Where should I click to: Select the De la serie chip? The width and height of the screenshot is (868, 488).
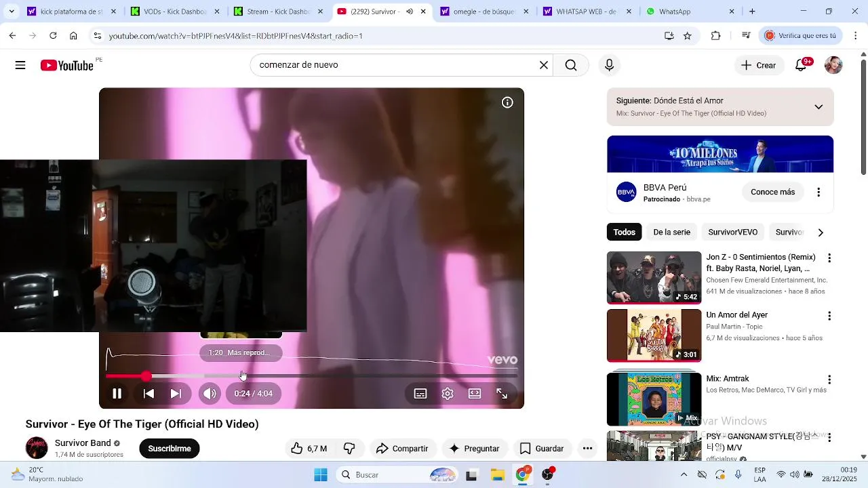coord(671,232)
